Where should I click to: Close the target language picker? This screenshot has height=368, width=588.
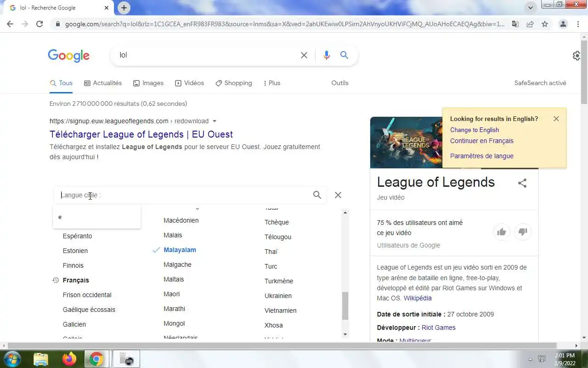pyautogui.click(x=338, y=195)
